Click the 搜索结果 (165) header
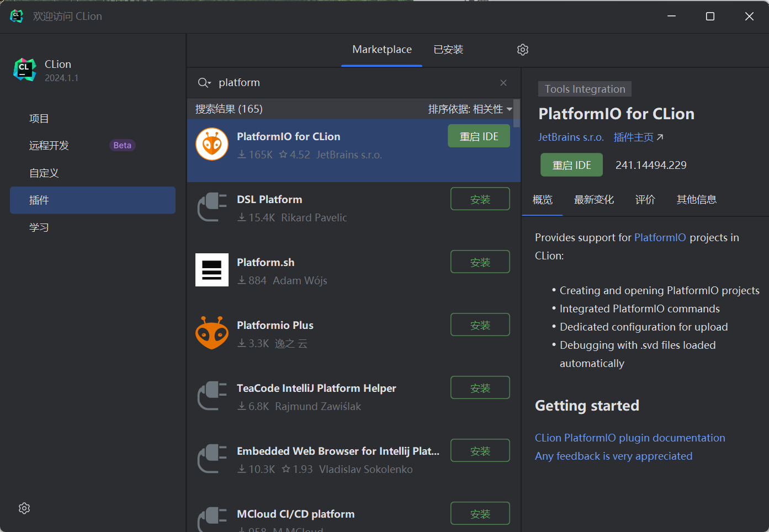 tap(229, 109)
